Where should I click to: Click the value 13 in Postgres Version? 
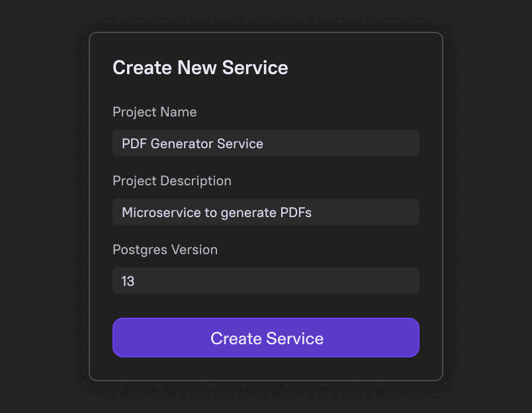[x=128, y=281]
